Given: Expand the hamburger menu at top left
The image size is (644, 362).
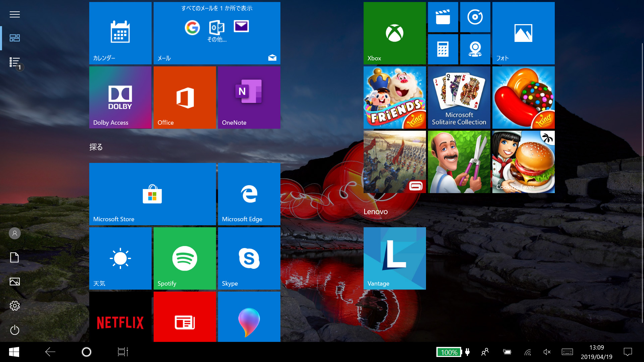Looking at the screenshot, I should click(15, 14).
